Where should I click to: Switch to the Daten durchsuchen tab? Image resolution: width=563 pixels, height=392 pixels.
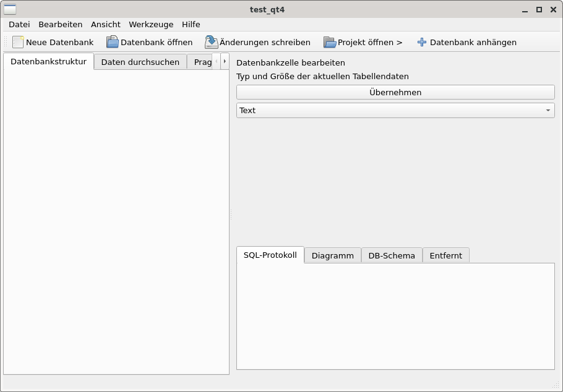coord(140,62)
